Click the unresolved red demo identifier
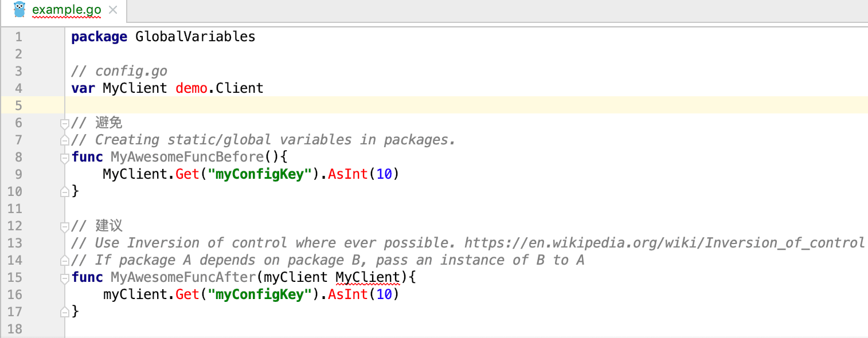 (x=191, y=88)
